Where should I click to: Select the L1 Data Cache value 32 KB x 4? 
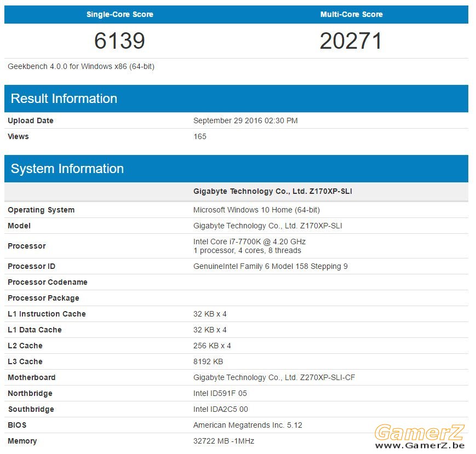click(x=210, y=330)
